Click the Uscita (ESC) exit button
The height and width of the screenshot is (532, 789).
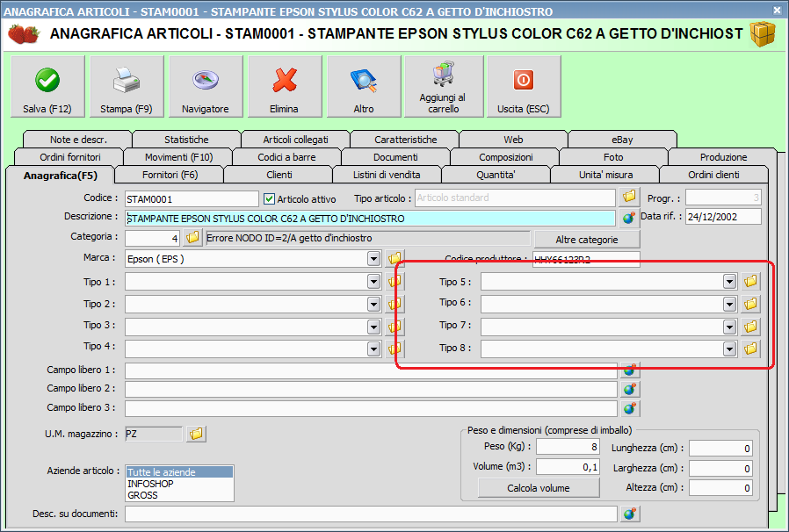(x=524, y=87)
